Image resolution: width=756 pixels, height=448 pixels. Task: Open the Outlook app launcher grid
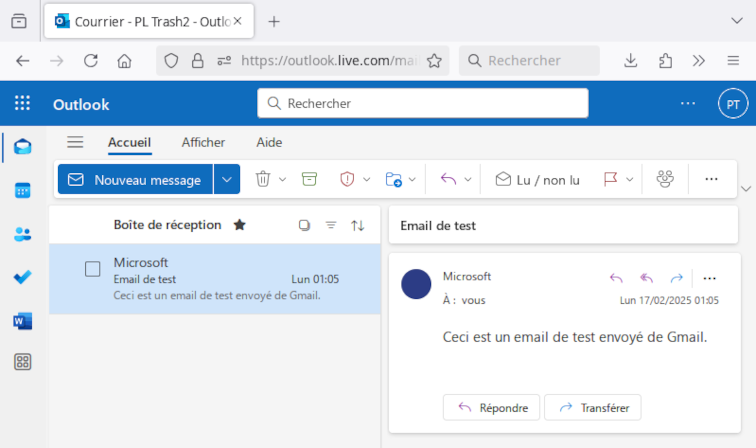pos(22,104)
